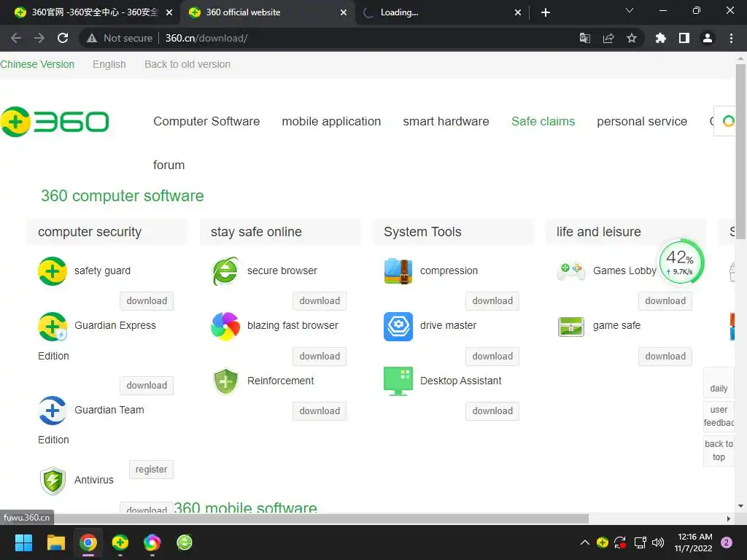Image resolution: width=747 pixels, height=560 pixels.
Task: Click the secure browser icon
Action: (x=225, y=271)
